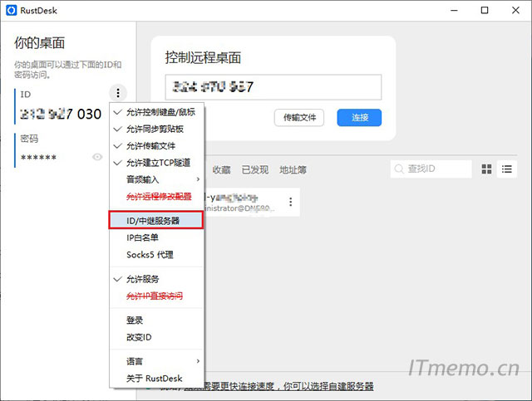Switch to the 地址簿 tab

point(293,169)
